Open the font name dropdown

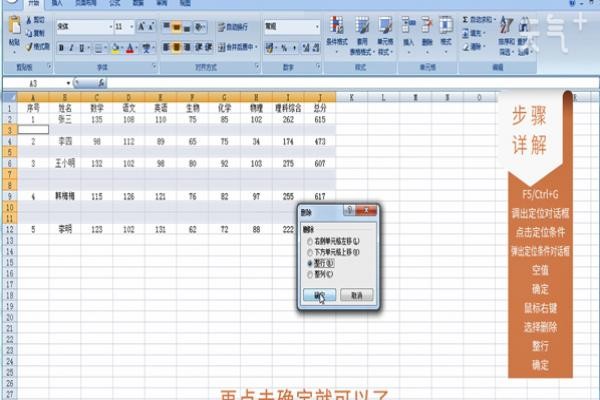111,27
